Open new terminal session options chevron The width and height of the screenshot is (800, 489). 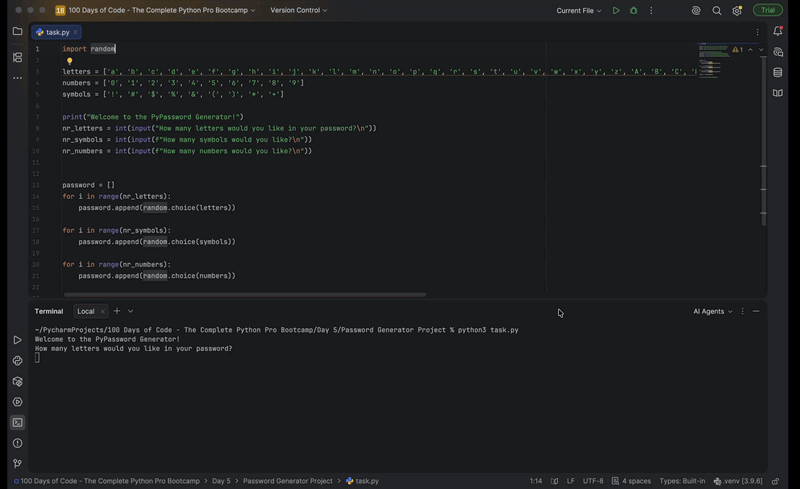coord(131,311)
